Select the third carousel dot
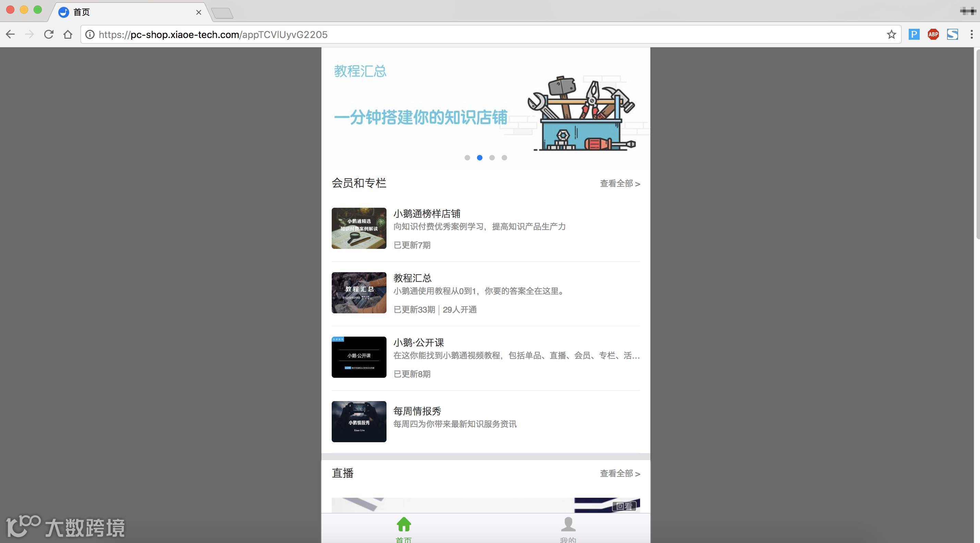Image resolution: width=980 pixels, height=543 pixels. (492, 158)
